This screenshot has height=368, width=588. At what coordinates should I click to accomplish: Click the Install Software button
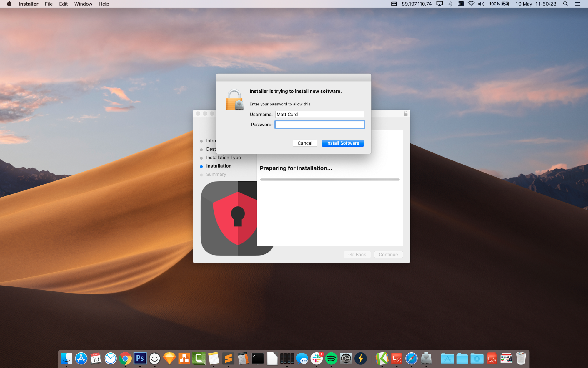(342, 143)
